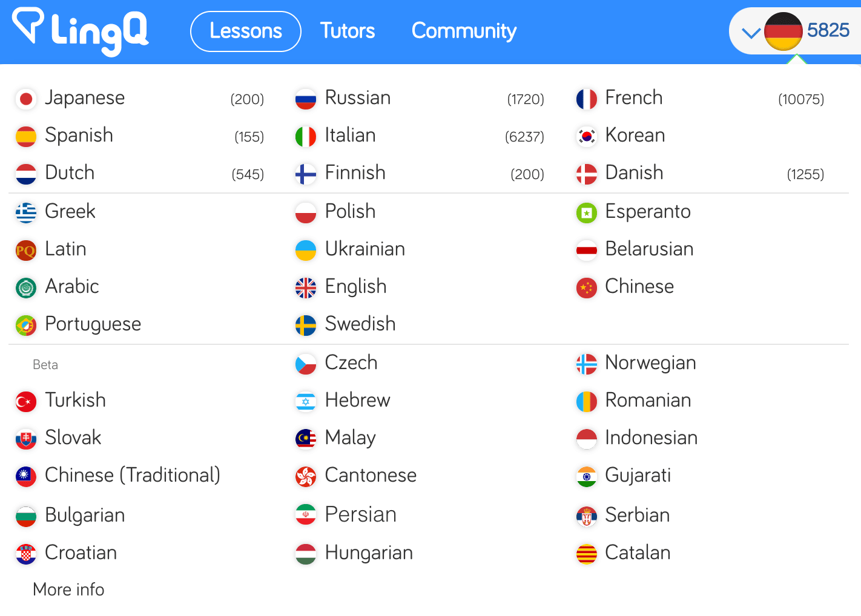Click the Esperanto green star icon
This screenshot has width=861, height=616.
click(586, 212)
